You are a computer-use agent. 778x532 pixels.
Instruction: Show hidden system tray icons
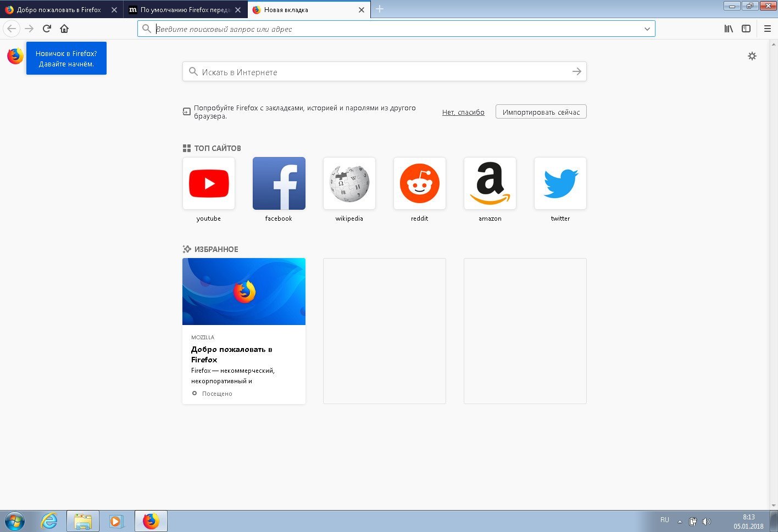click(x=680, y=522)
